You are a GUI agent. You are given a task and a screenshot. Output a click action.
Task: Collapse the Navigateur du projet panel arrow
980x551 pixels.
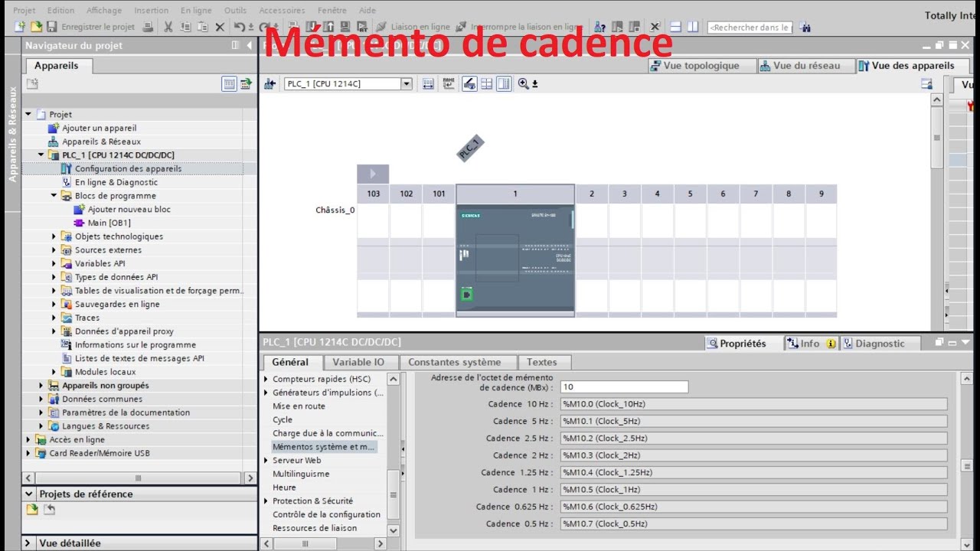(249, 45)
